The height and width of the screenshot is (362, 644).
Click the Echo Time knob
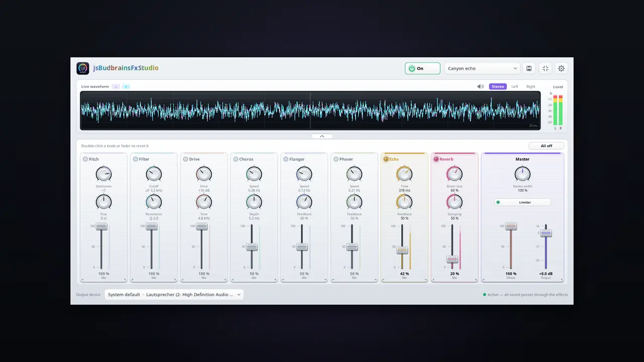coord(405,174)
